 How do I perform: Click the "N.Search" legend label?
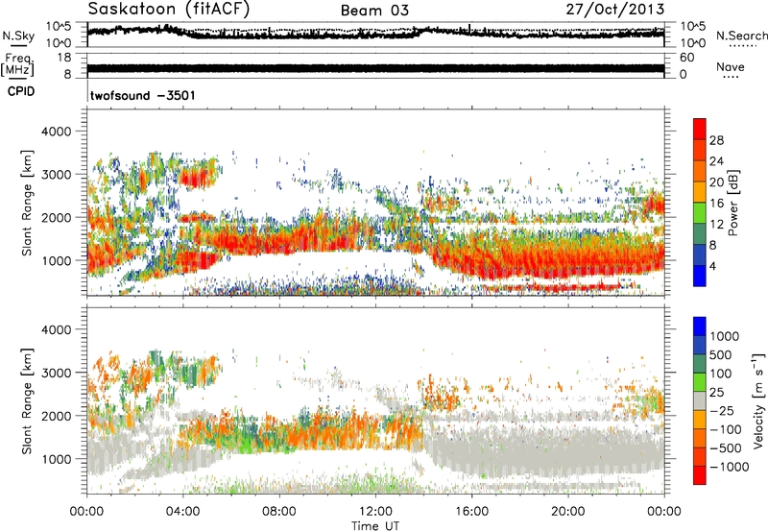pyautogui.click(x=741, y=36)
